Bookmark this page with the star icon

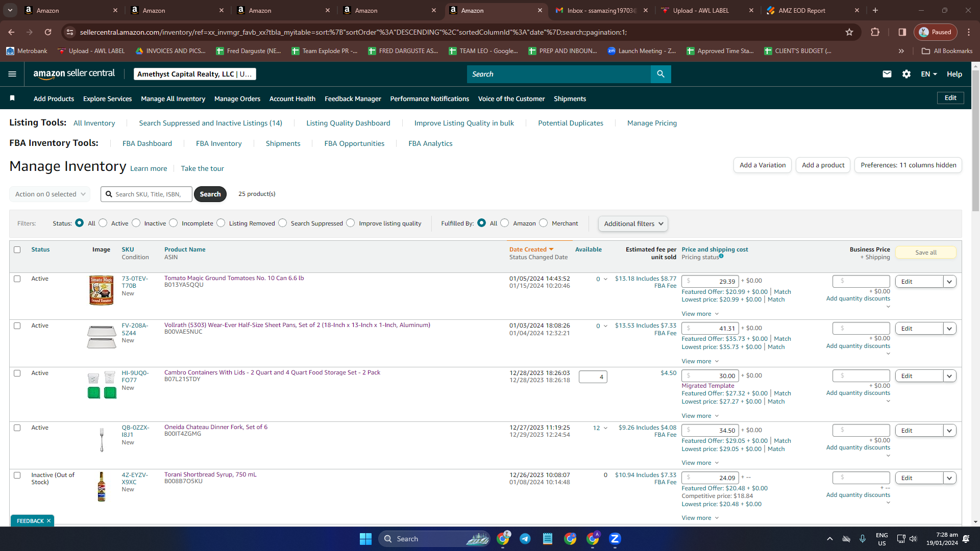(849, 32)
